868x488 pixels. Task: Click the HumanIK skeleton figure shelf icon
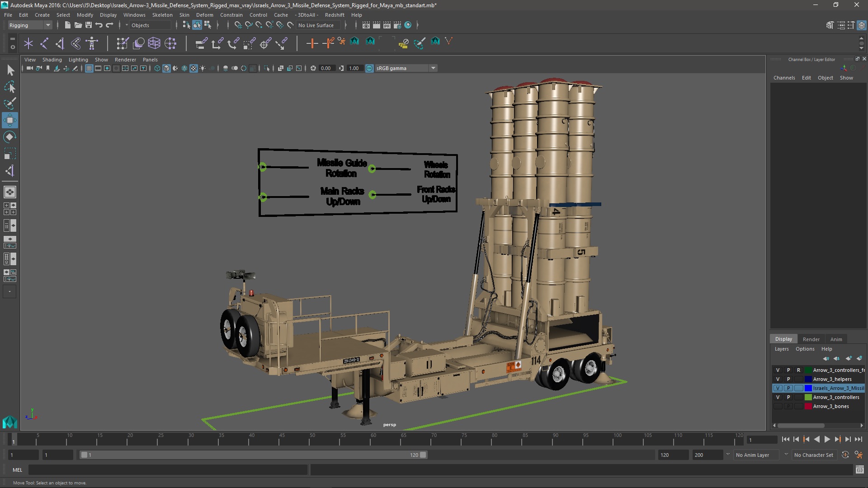click(92, 43)
